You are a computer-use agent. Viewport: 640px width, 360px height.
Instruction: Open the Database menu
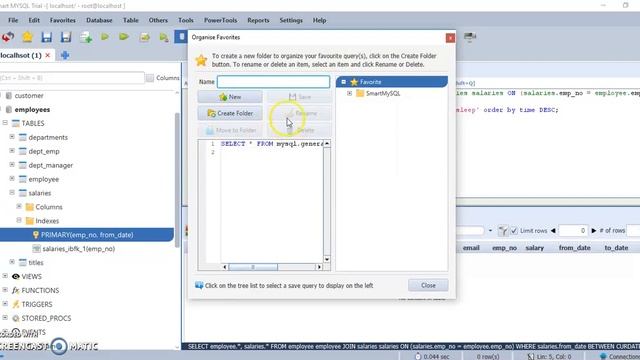pyautogui.click(x=99, y=20)
